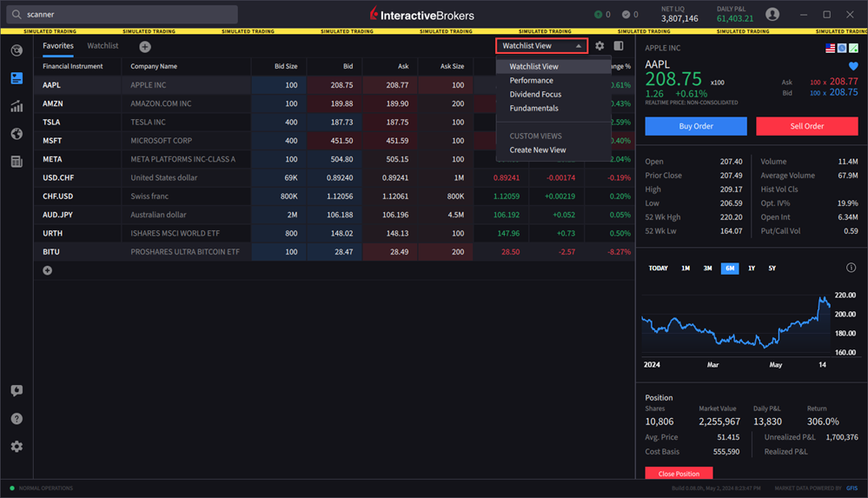
Task: Select the URTH row
Action: click(335, 234)
